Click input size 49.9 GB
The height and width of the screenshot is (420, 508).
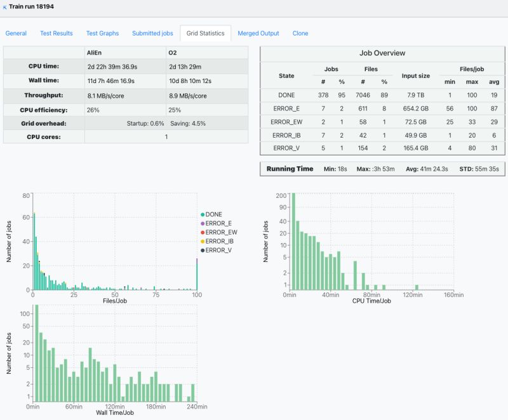click(416, 136)
